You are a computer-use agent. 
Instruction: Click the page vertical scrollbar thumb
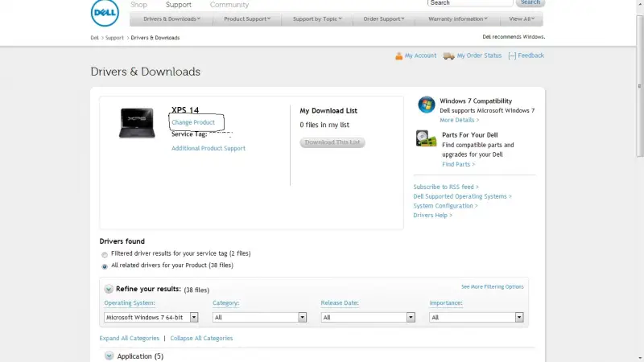pos(640,86)
